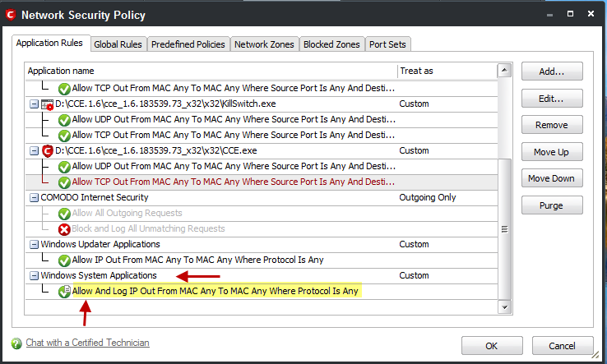The height and width of the screenshot is (364, 607).
Task: Click the Application name column header
Action: pos(211,71)
